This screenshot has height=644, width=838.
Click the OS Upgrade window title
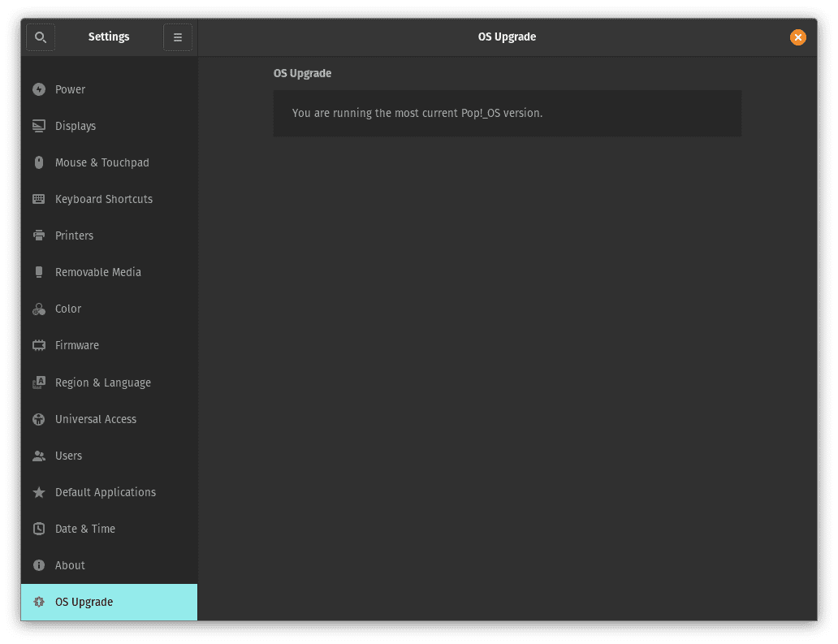click(x=507, y=37)
